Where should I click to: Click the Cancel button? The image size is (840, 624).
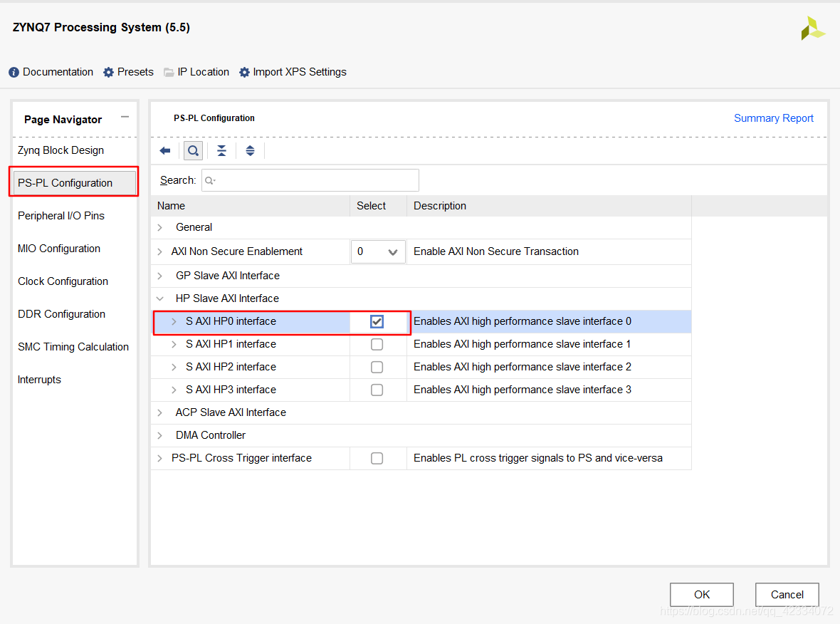787,595
